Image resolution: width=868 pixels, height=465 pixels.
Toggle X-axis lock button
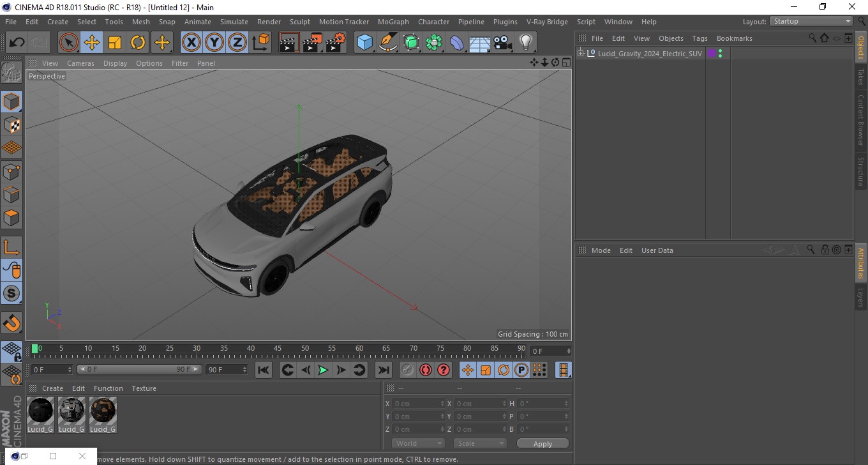coord(191,43)
